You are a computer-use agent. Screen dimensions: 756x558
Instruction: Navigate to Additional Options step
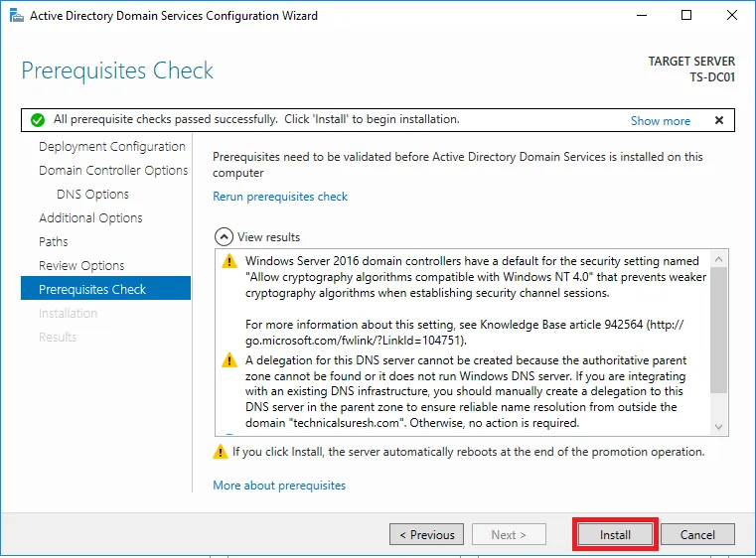(x=90, y=218)
